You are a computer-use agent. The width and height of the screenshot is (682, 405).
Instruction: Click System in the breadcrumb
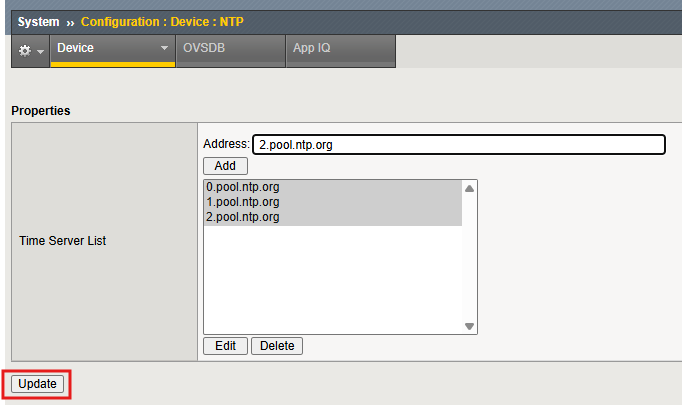pyautogui.click(x=38, y=22)
